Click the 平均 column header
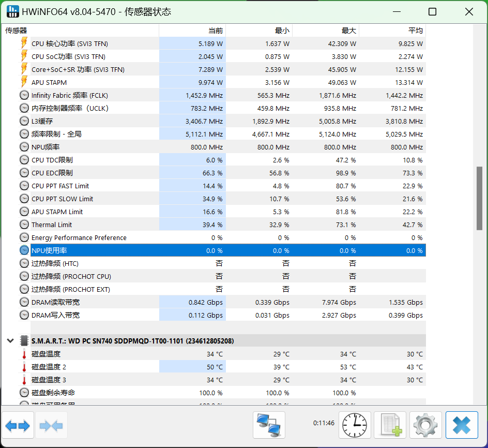Image resolution: width=488 pixels, height=448 pixels. point(392,31)
